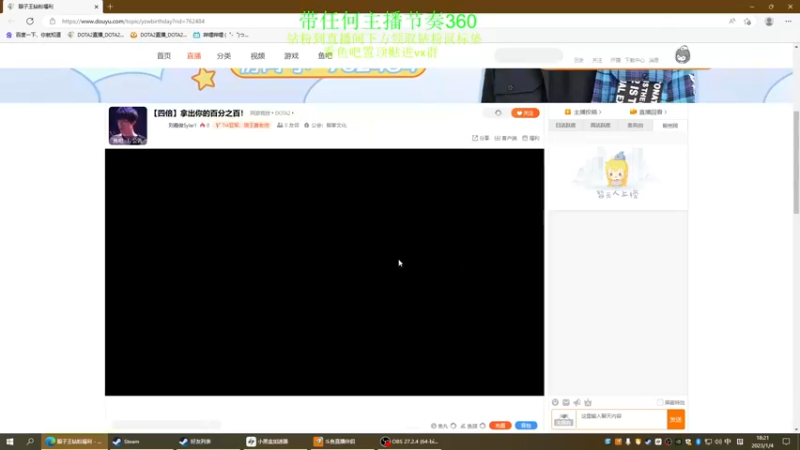Open the first DOTA2直播 bookmark
The height and width of the screenshot is (450, 800).
pyautogui.click(x=95, y=35)
